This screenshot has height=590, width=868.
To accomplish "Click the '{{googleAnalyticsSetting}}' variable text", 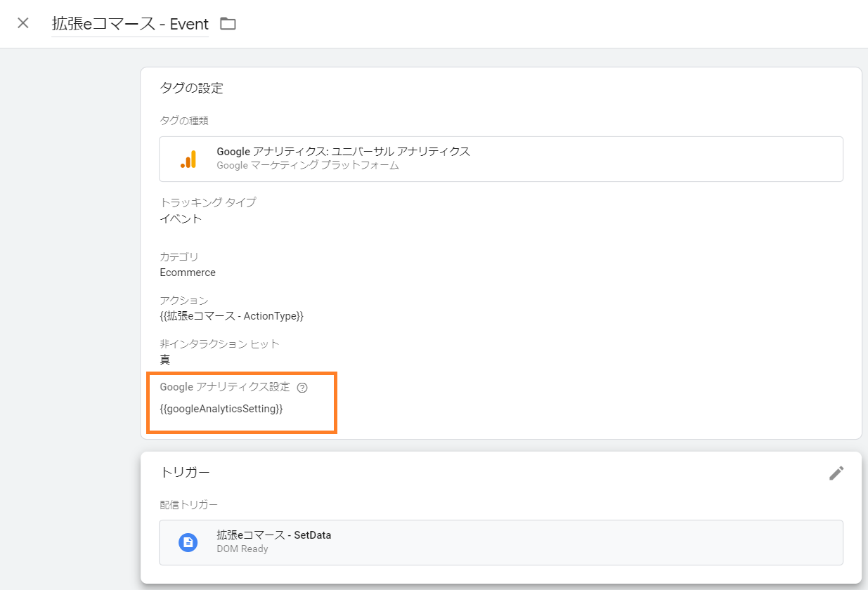I will pyautogui.click(x=221, y=409).
